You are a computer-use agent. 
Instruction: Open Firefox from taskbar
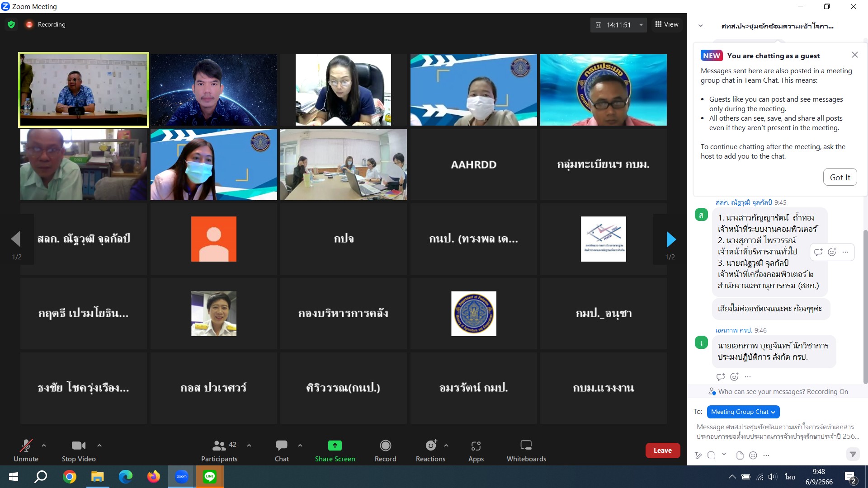point(153,477)
